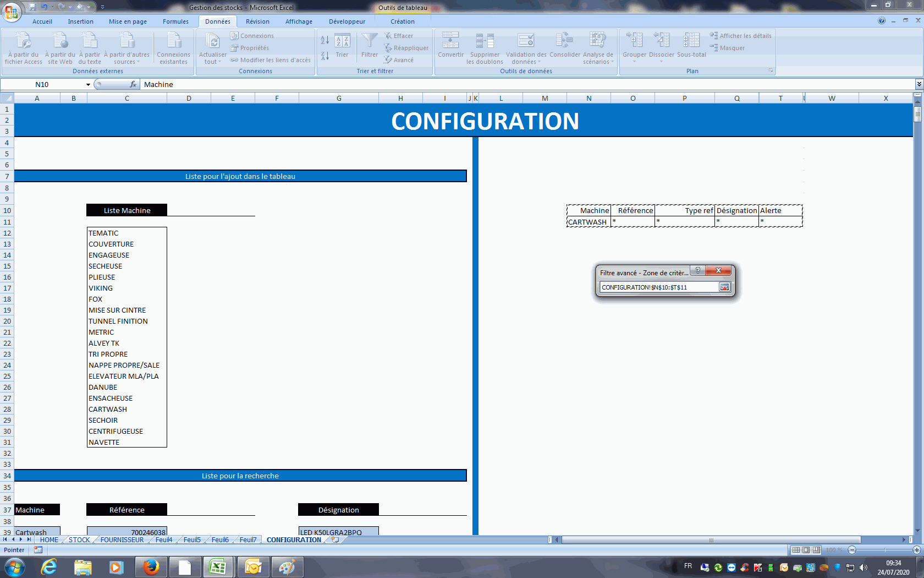Open the Développeur ribbon tab
Image resolution: width=924 pixels, height=578 pixels.
(347, 21)
